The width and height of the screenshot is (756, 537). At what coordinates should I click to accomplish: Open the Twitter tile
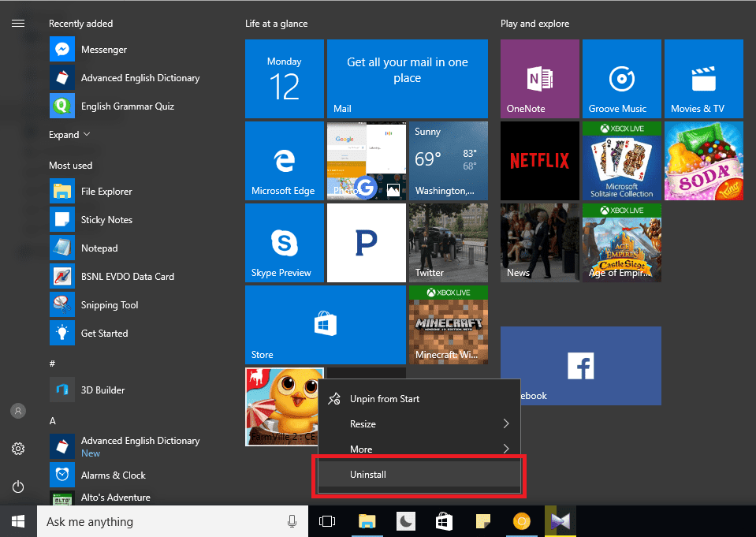(449, 243)
